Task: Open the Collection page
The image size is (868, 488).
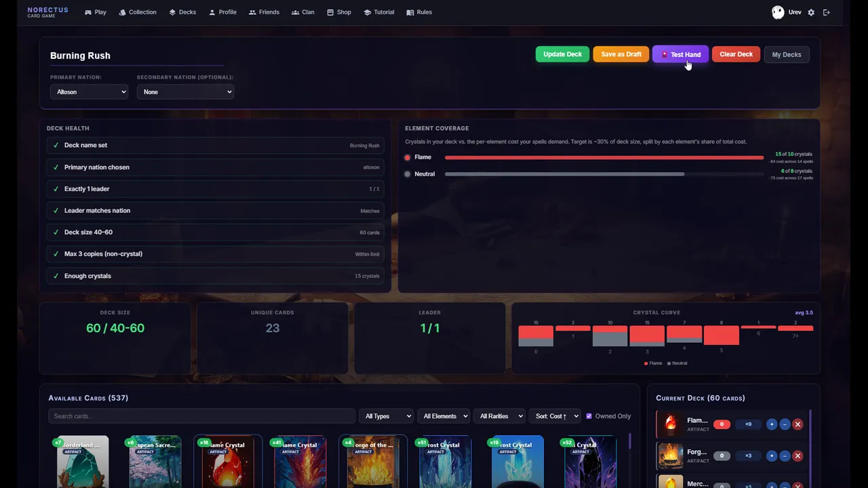Action: coord(138,12)
